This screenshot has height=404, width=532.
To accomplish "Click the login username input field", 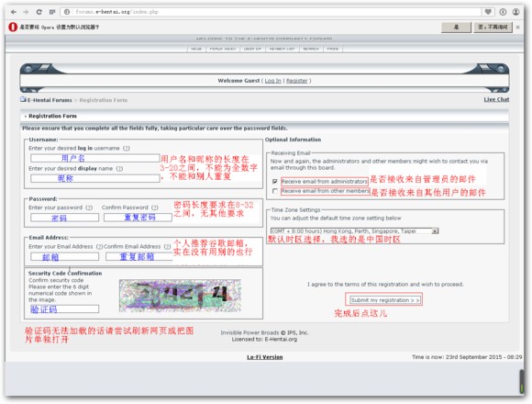I will coord(95,158).
